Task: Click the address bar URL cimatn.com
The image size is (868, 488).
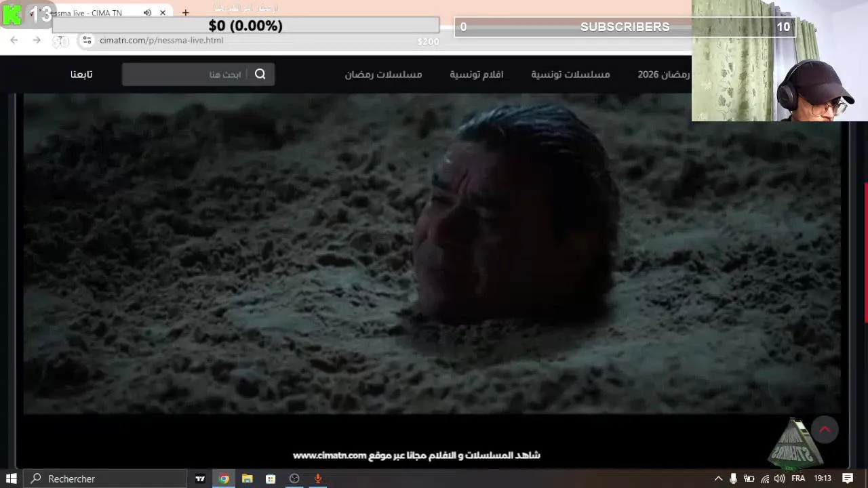Action: (x=161, y=41)
